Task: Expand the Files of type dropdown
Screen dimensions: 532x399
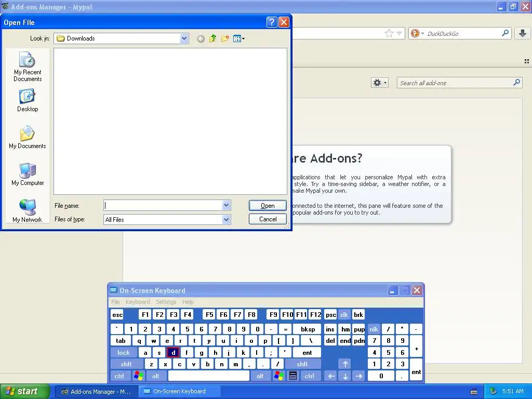Action: pyautogui.click(x=227, y=220)
